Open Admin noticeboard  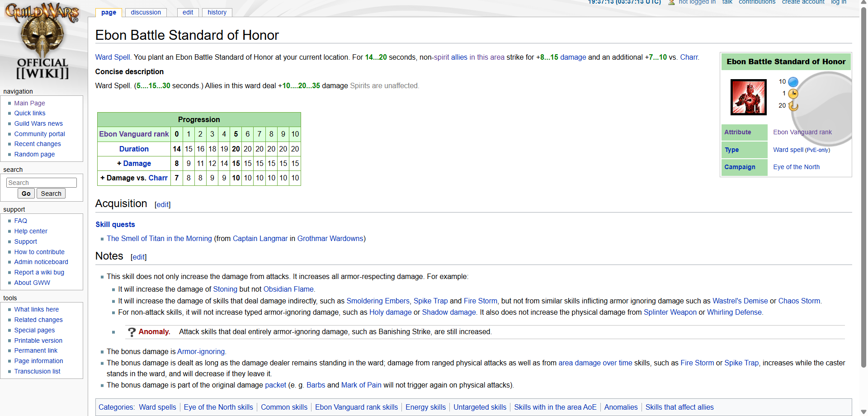coord(41,262)
